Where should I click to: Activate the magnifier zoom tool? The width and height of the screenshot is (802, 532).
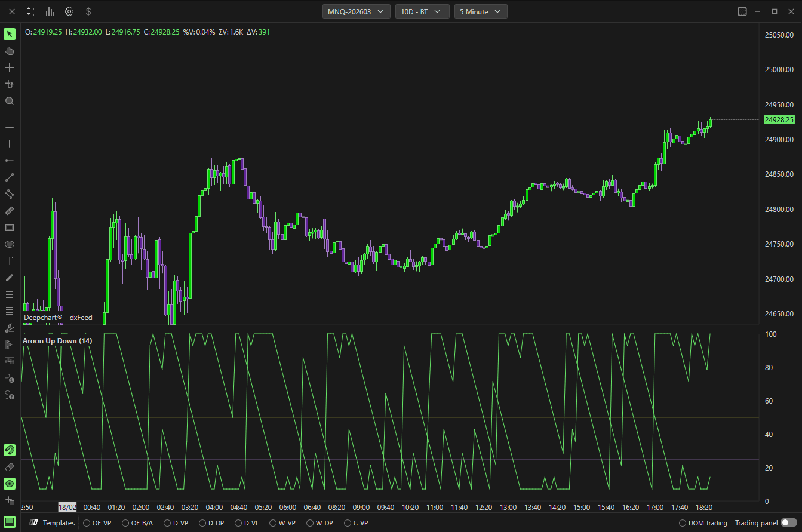click(x=10, y=101)
